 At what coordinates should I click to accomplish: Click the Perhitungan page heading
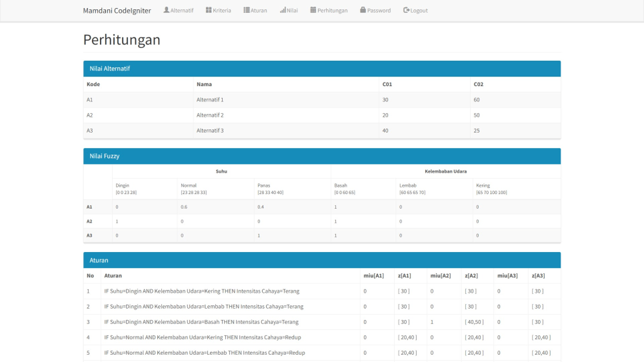pyautogui.click(x=121, y=40)
